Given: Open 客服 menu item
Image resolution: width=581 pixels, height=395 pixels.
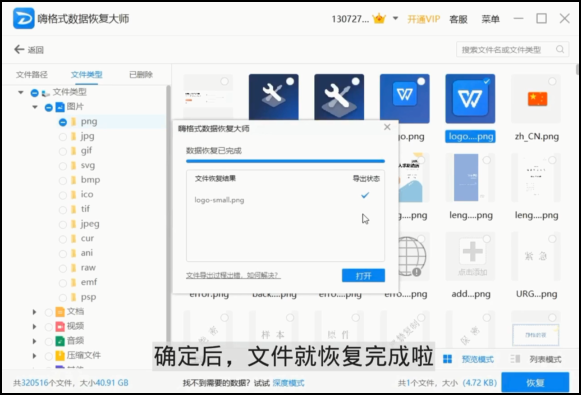Looking at the screenshot, I should point(458,19).
